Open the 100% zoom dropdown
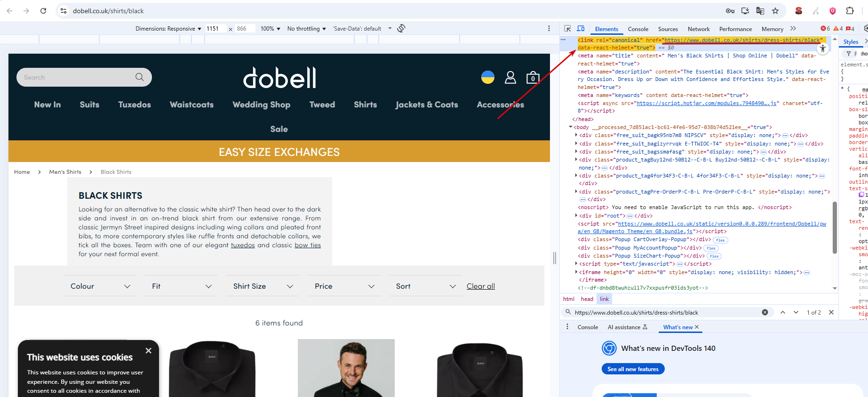 pyautogui.click(x=271, y=29)
